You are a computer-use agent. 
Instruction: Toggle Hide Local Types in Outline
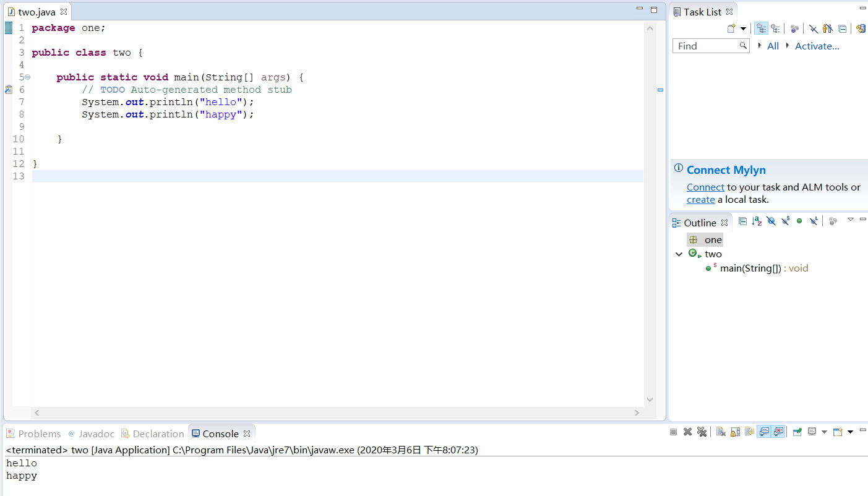[814, 221]
